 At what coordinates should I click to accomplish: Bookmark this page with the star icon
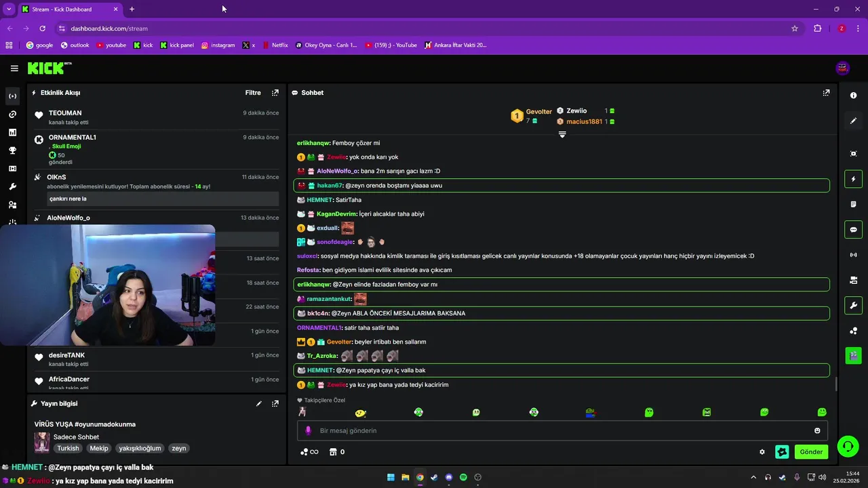click(x=795, y=28)
